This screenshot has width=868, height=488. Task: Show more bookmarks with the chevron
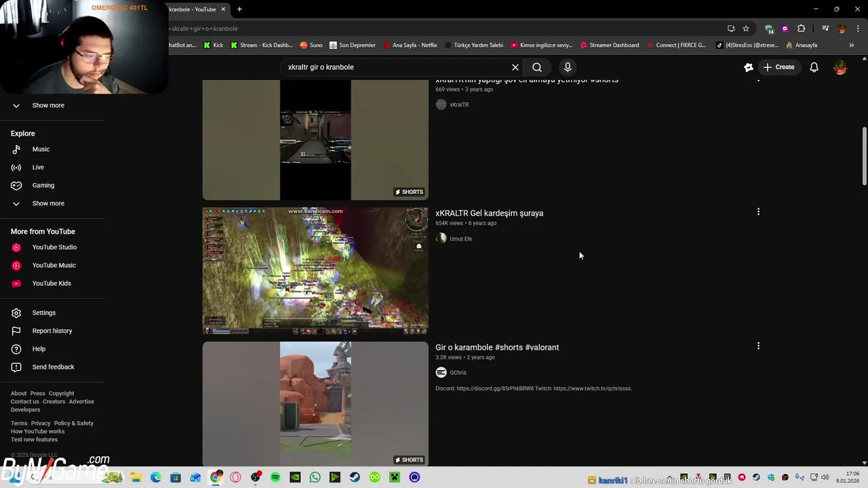(851, 45)
